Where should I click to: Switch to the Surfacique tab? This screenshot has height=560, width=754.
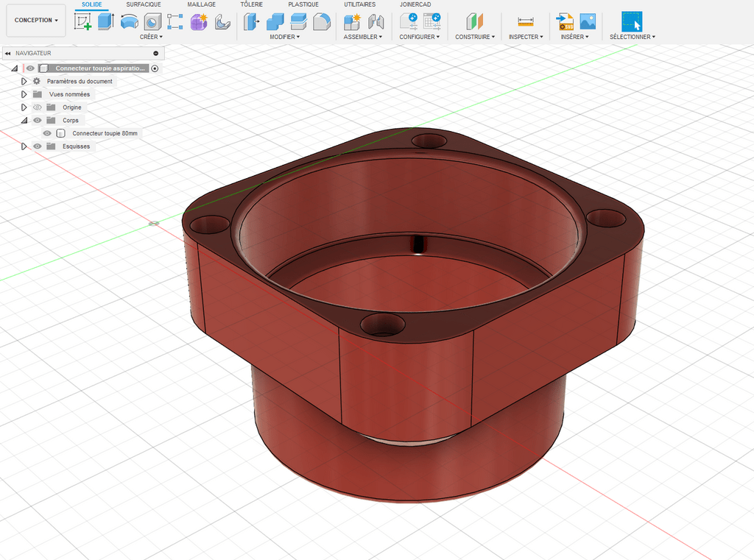point(144,4)
